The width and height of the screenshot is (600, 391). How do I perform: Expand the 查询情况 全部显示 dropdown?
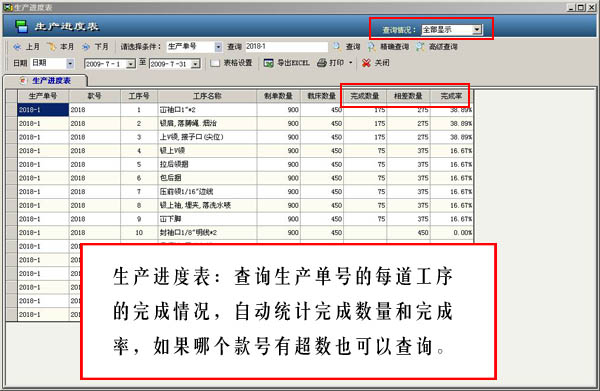tap(477, 29)
